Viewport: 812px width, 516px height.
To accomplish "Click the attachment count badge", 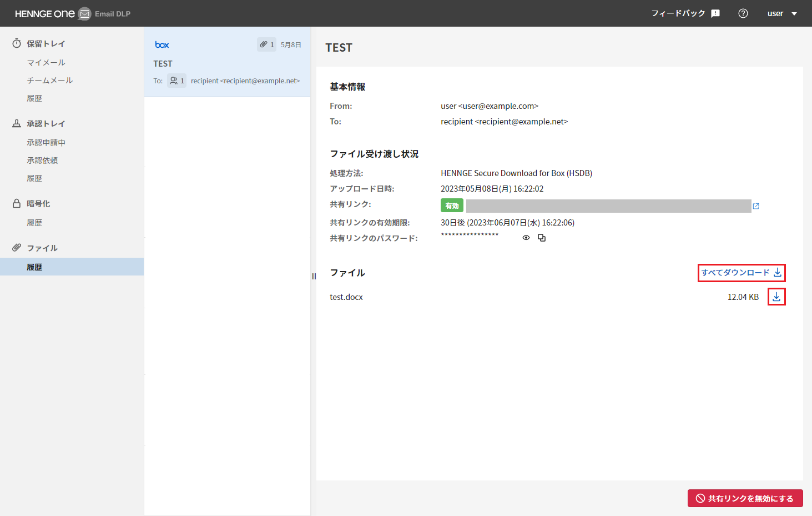I will point(266,44).
